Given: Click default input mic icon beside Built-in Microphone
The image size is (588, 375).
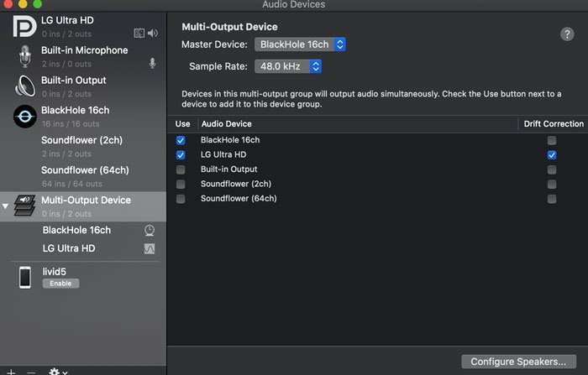Looking at the screenshot, I should 152,63.
